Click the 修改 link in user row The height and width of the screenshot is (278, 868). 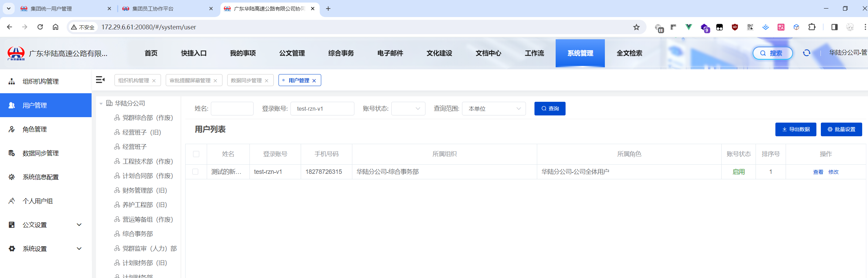click(x=833, y=172)
